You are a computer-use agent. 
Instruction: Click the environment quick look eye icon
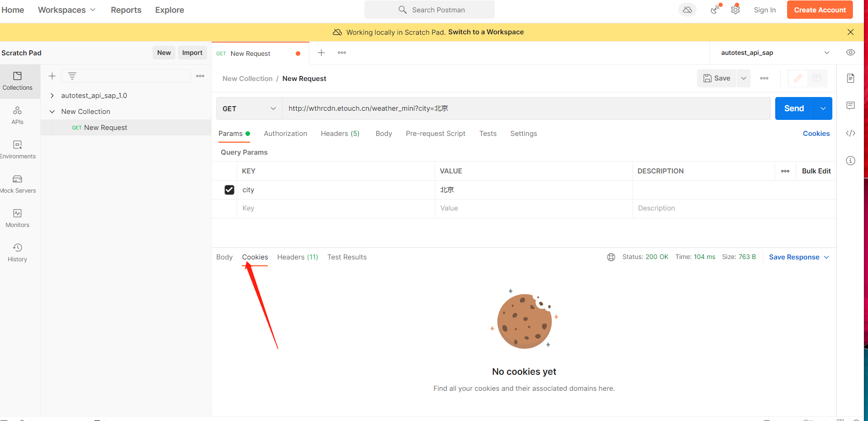coord(851,53)
